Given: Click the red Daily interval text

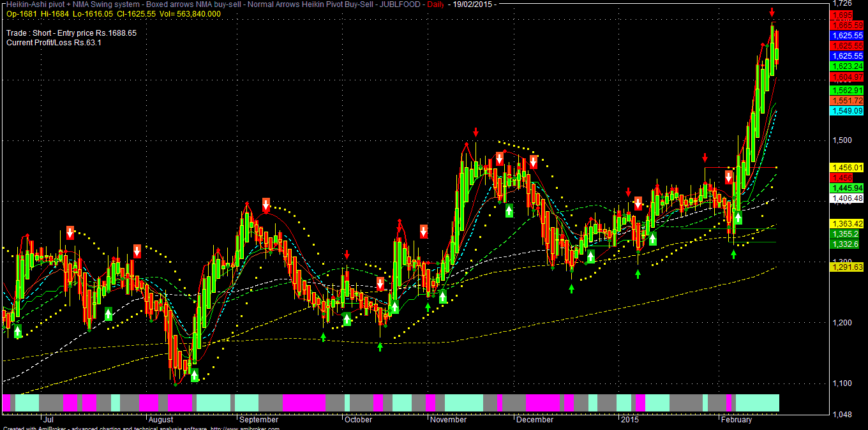Looking at the screenshot, I should tap(436, 4).
